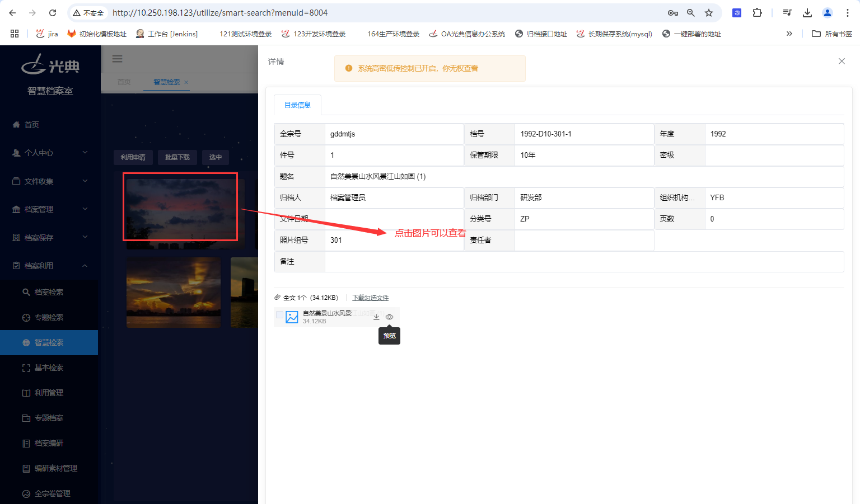The image size is (860, 504).
Task: Open 利用管理 submenu item
Action: [49, 393]
